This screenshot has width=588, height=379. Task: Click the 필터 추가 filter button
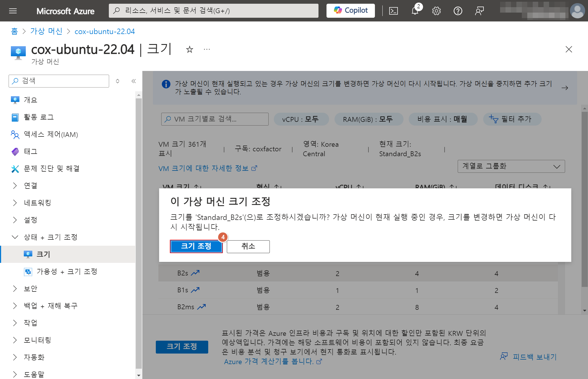point(512,119)
